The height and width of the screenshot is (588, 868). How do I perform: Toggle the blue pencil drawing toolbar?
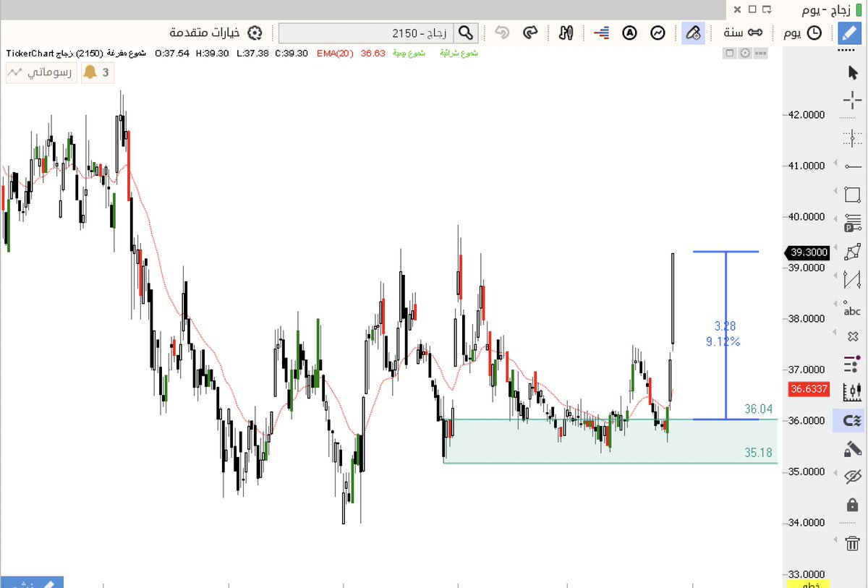click(x=848, y=33)
